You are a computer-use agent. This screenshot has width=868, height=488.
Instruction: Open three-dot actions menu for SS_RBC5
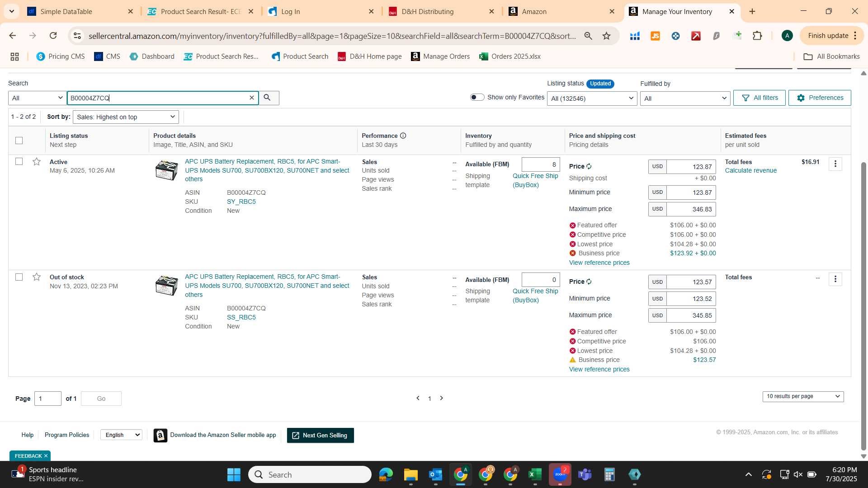(835, 279)
